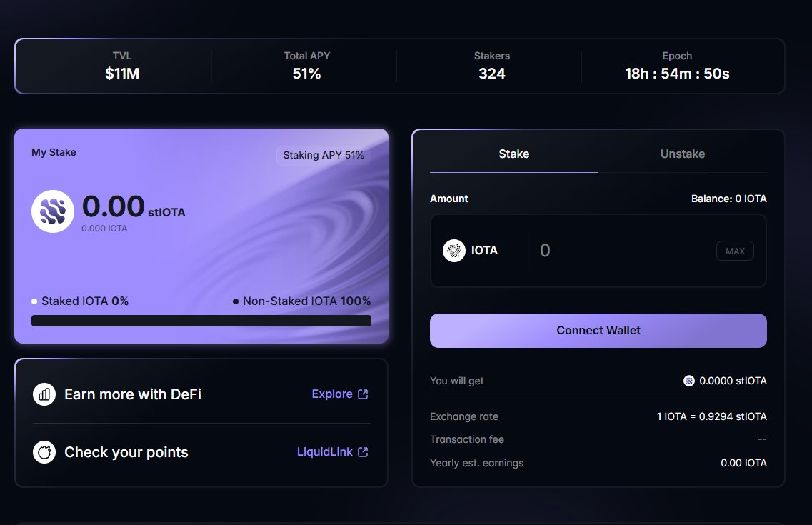The height and width of the screenshot is (525, 812).
Task: Open the Explore DeFi link
Action: point(340,394)
